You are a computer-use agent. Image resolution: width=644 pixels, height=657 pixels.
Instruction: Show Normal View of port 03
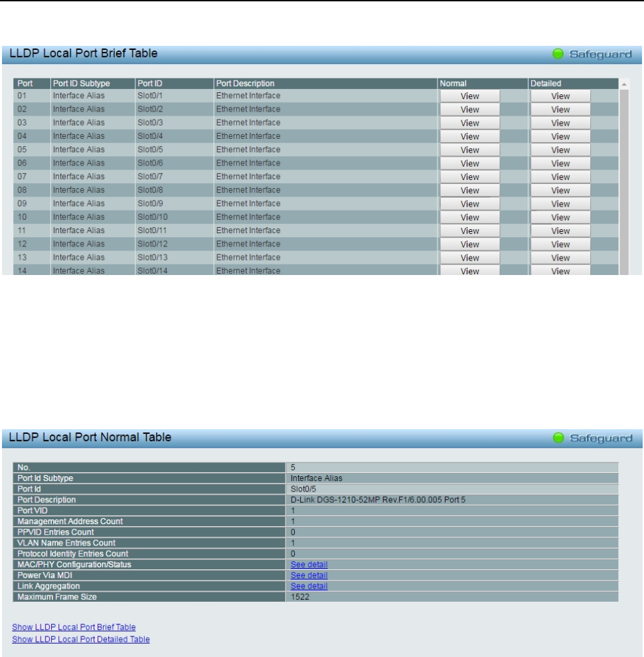(469, 123)
